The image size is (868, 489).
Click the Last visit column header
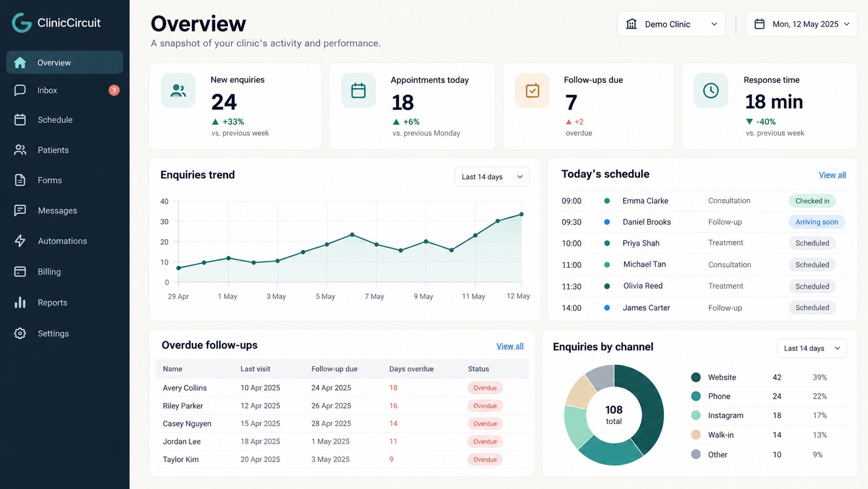pyautogui.click(x=255, y=369)
